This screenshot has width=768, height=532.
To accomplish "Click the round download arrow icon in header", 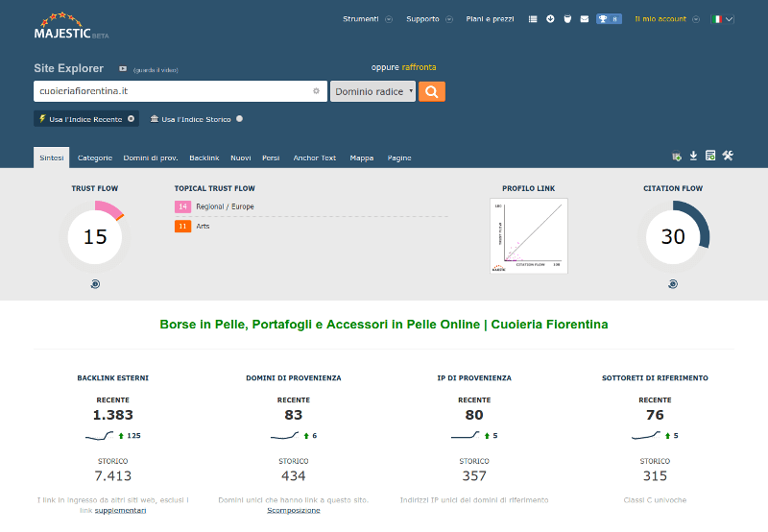I will click(x=550, y=18).
